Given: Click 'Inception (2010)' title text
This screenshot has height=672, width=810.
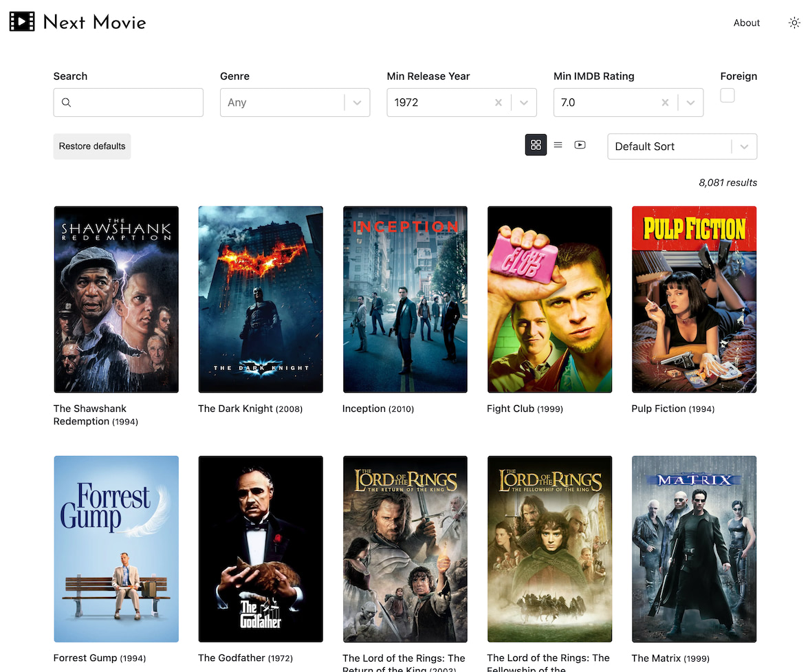Looking at the screenshot, I should pyautogui.click(x=378, y=409).
